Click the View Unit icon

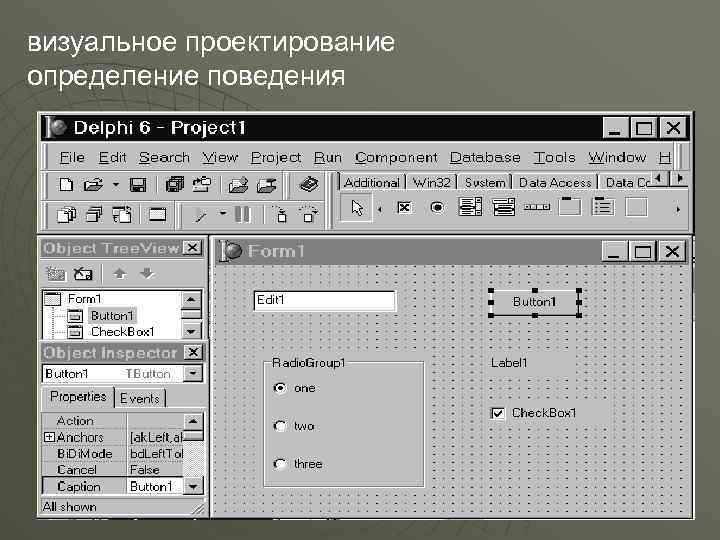[x=67, y=214]
